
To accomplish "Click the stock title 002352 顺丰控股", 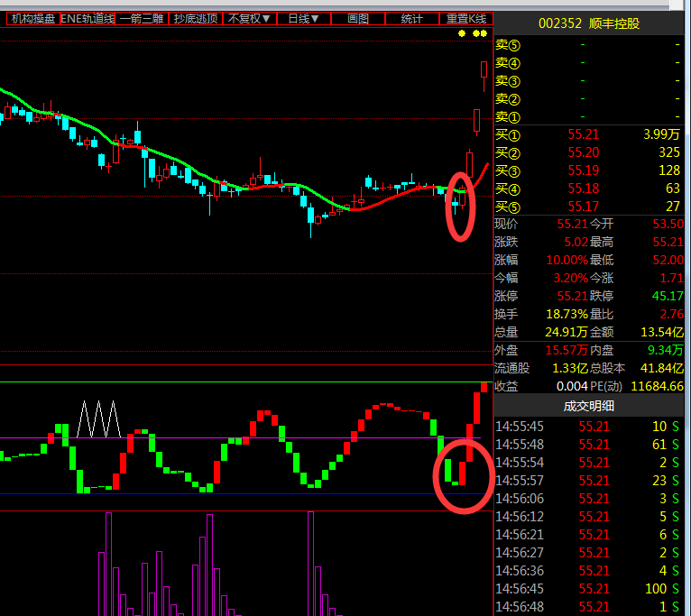I will pos(589,23).
